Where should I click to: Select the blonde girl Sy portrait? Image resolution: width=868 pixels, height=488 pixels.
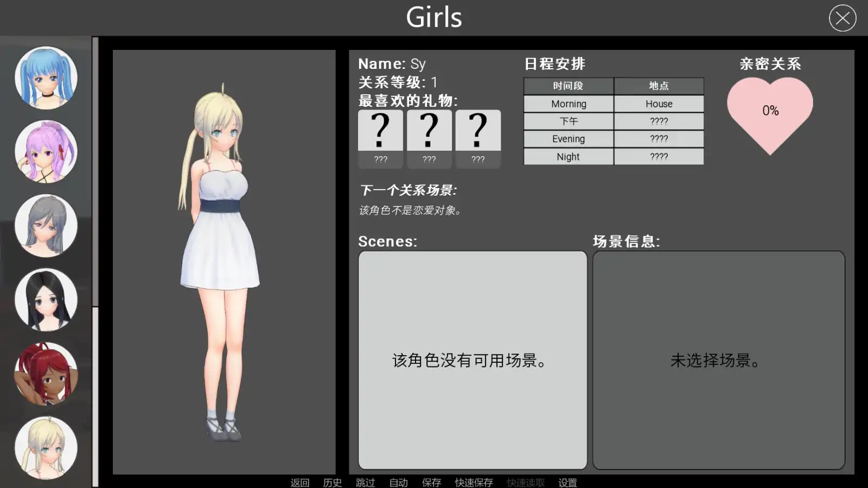(x=46, y=448)
